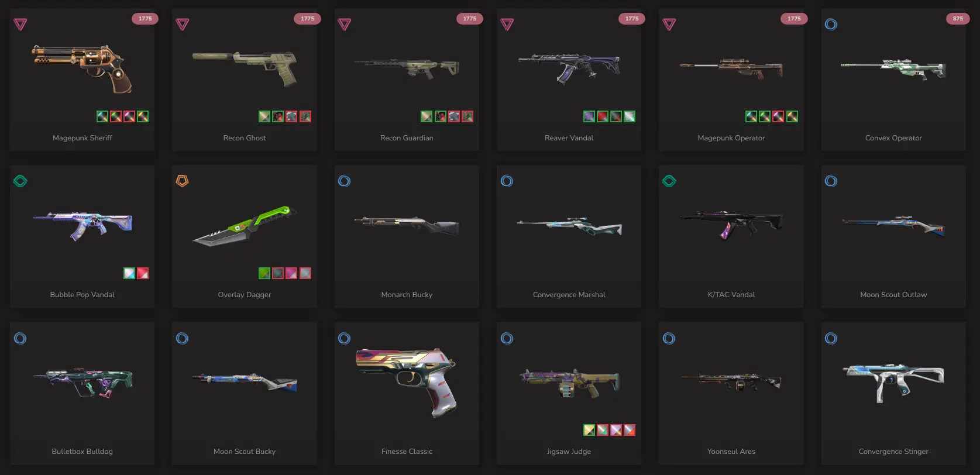Select the pink chroma on Magepunk Operator
Screen dimensions: 980x475
point(778,116)
